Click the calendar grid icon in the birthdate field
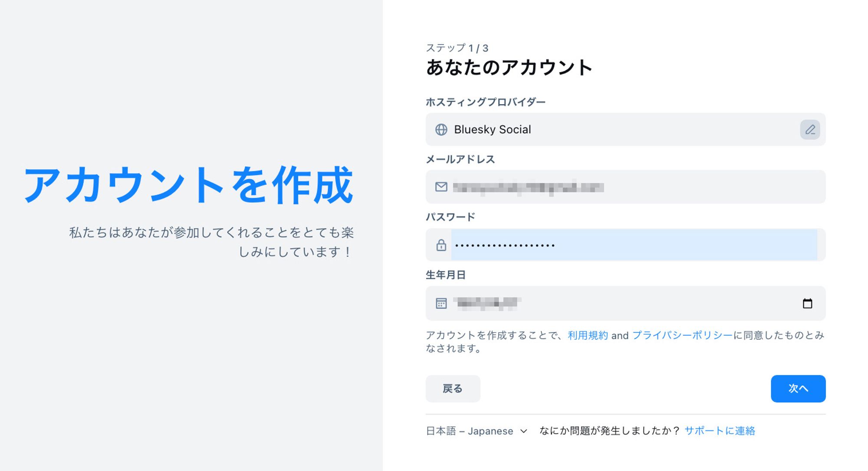This screenshot has width=868, height=471. point(441,303)
